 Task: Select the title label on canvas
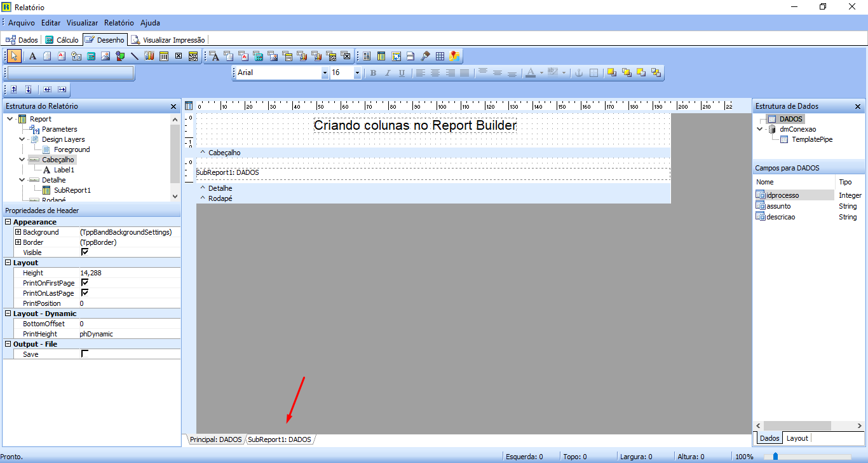pyautogui.click(x=415, y=125)
